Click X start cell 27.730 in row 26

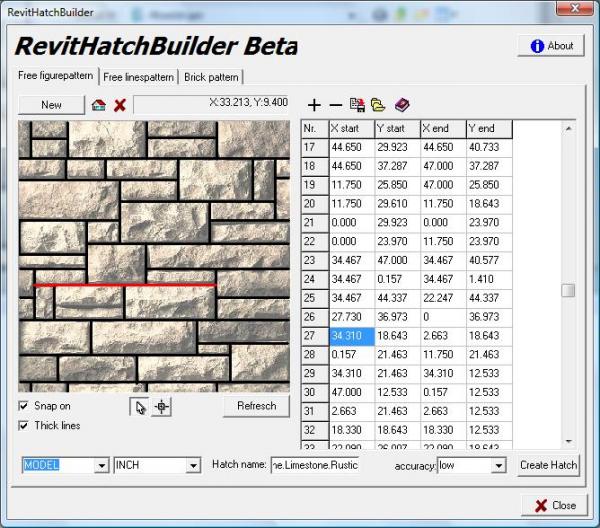(x=352, y=317)
